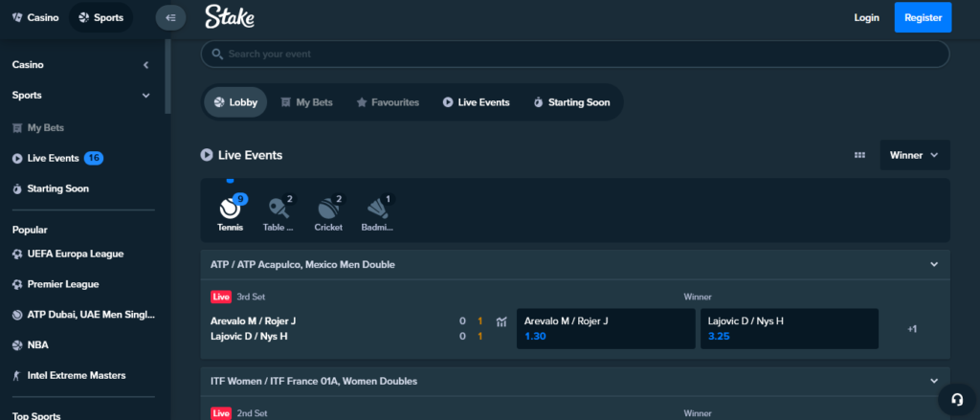
Task: Select the Table Tennis sport icon
Action: point(278,212)
